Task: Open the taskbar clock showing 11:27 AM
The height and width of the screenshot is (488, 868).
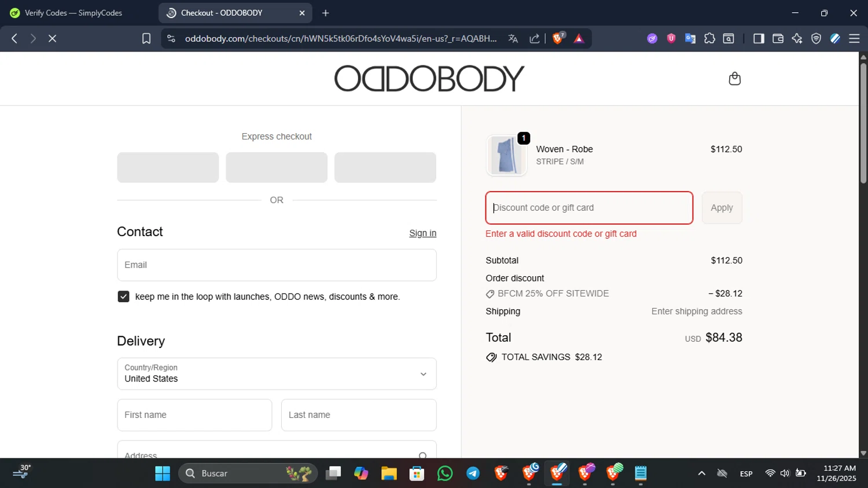Action: click(837, 474)
